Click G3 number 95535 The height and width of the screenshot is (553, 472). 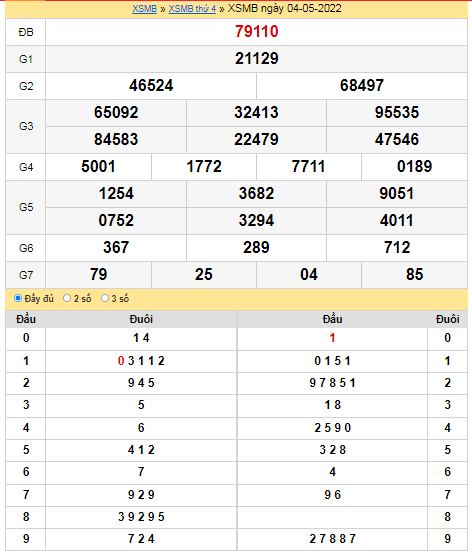point(397,113)
